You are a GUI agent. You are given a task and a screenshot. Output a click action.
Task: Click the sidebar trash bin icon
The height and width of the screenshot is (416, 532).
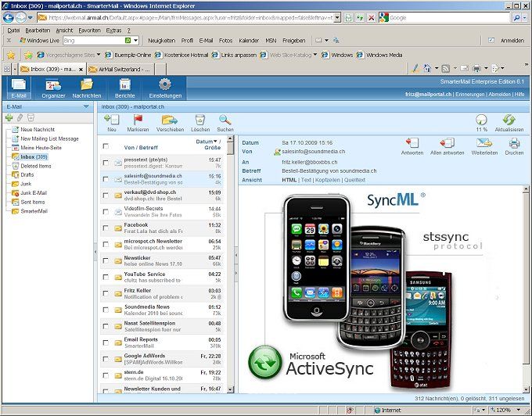[31, 117]
